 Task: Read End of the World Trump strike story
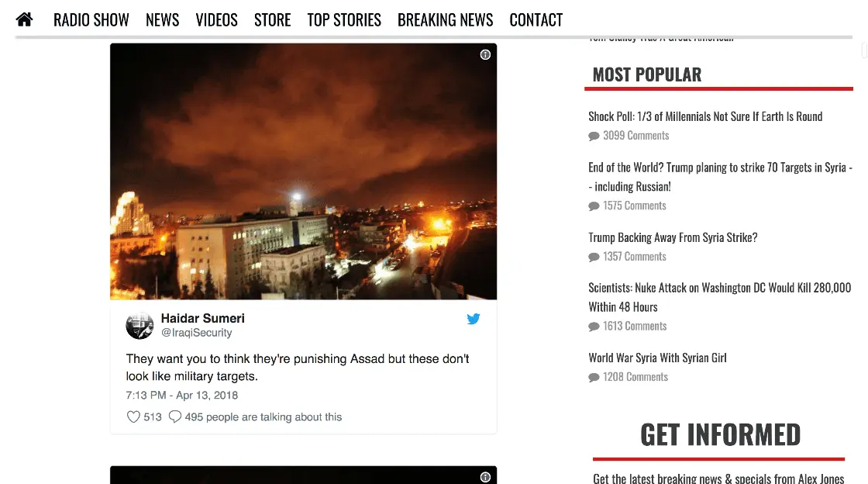tap(720, 177)
